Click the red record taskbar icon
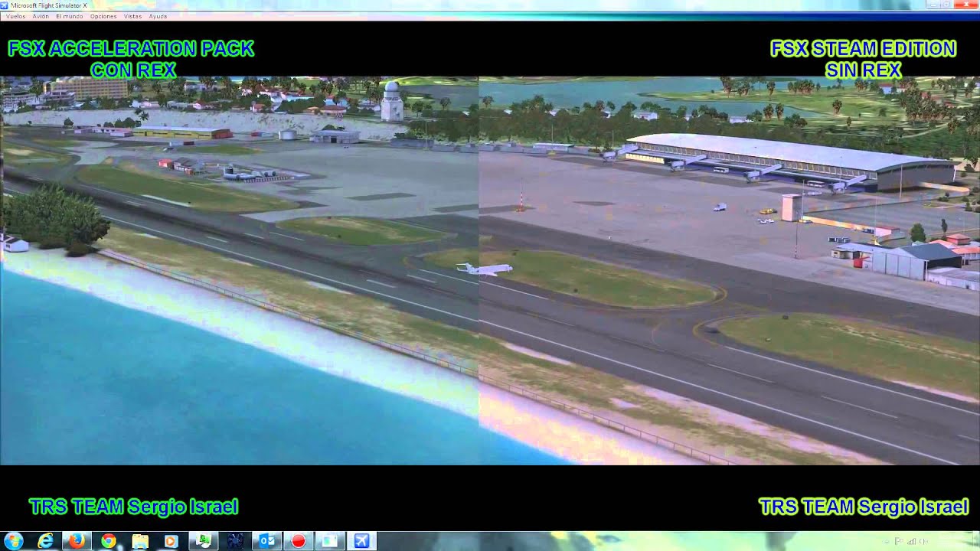Image resolution: width=980 pixels, height=551 pixels. coord(298,541)
